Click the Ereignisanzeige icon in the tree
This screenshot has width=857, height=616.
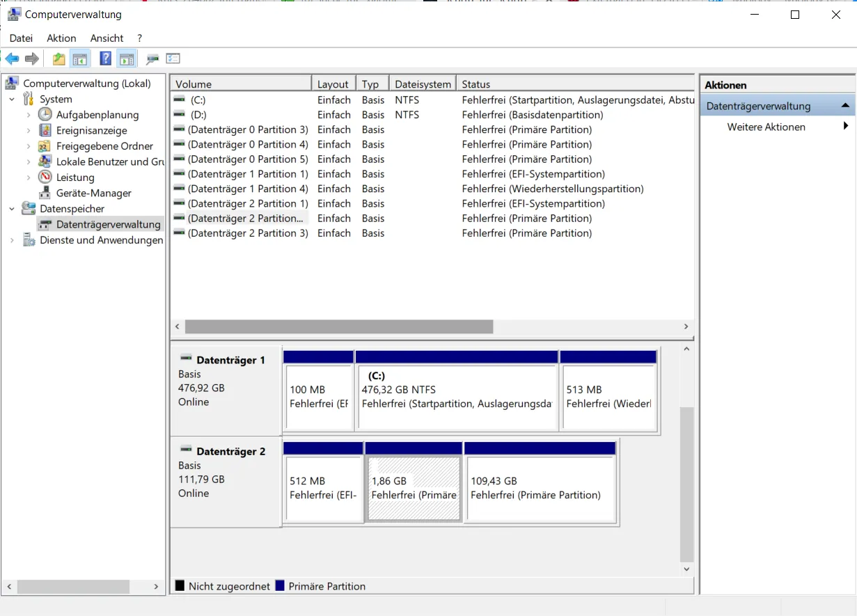[45, 130]
